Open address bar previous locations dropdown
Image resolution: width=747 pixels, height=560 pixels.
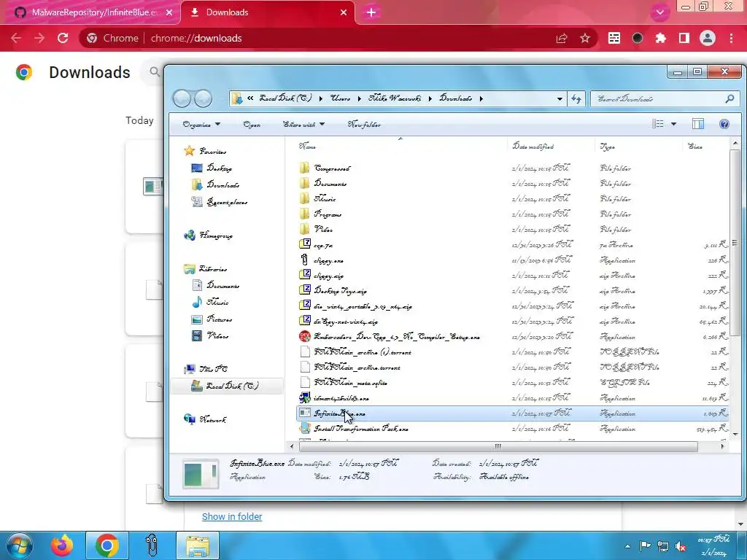(560, 98)
